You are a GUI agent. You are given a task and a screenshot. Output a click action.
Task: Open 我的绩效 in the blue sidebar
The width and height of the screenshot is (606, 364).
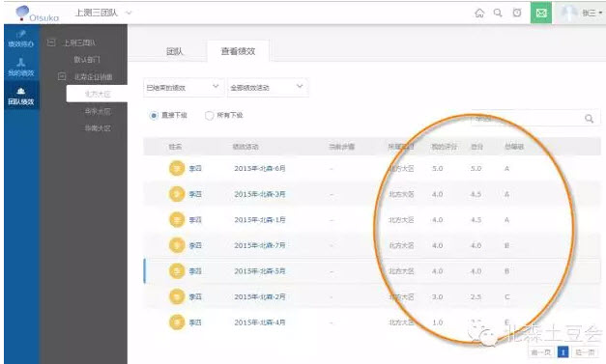click(x=21, y=68)
